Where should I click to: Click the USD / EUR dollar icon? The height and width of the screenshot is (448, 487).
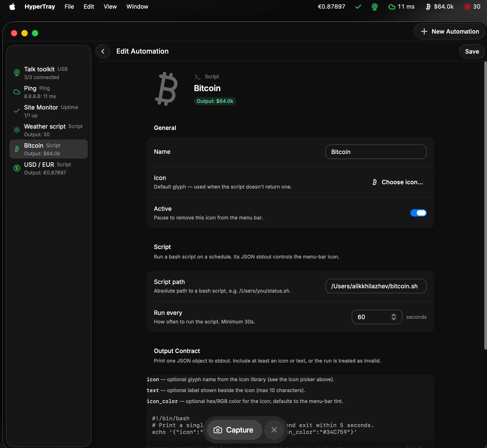(17, 168)
